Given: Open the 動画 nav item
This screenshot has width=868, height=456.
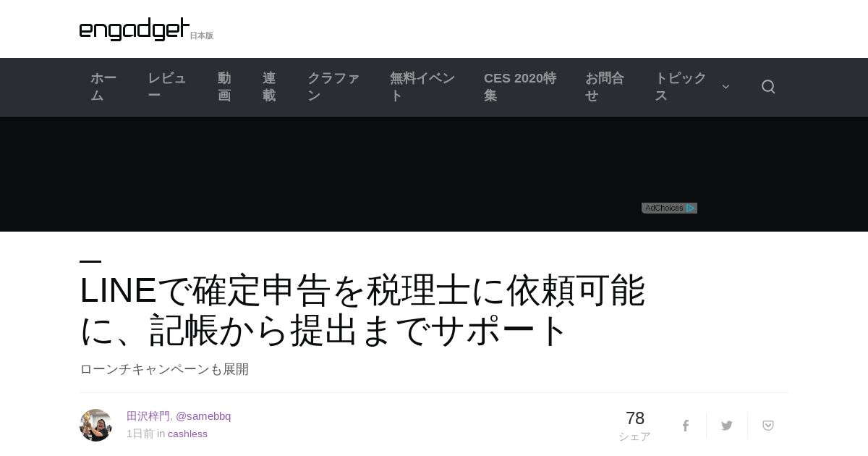Looking at the screenshot, I should click(224, 87).
